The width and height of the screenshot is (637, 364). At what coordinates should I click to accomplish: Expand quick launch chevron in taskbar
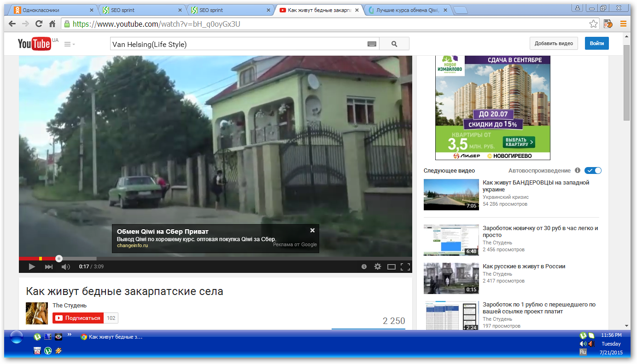70,335
